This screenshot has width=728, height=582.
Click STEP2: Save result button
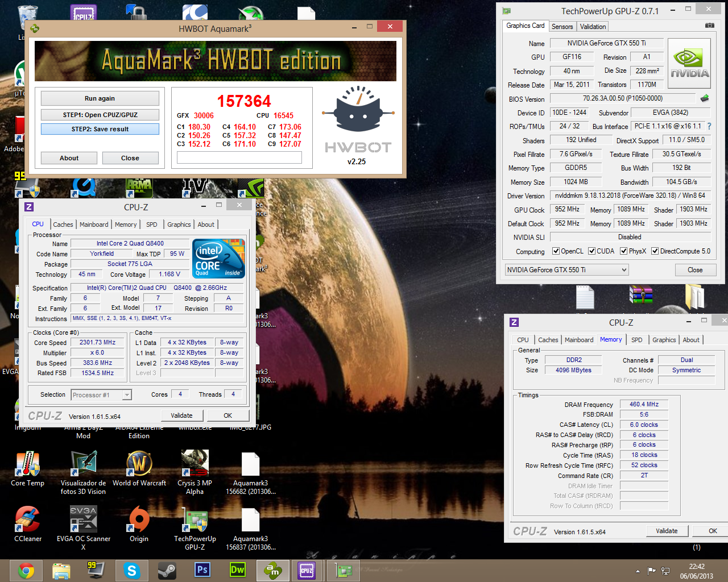[100, 129]
